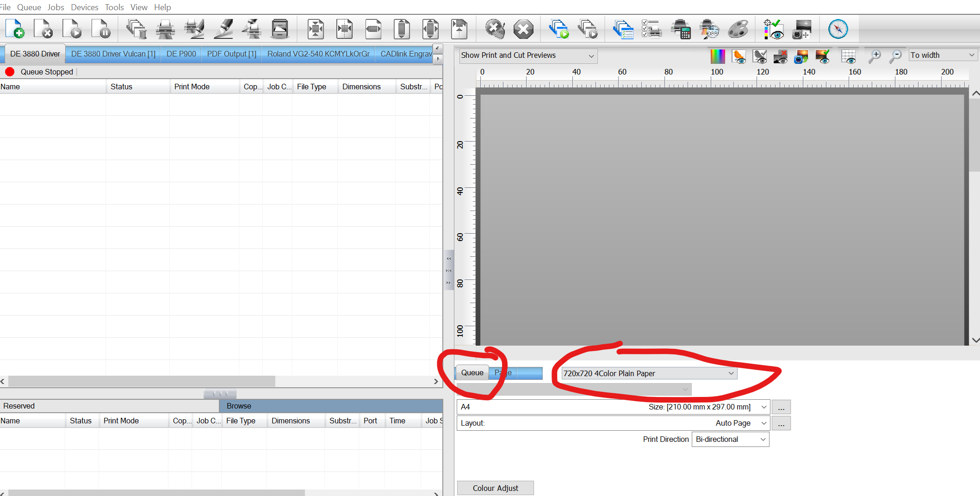Open the Archive jobs tool
Screen dimensions: 980x496
coord(280,29)
